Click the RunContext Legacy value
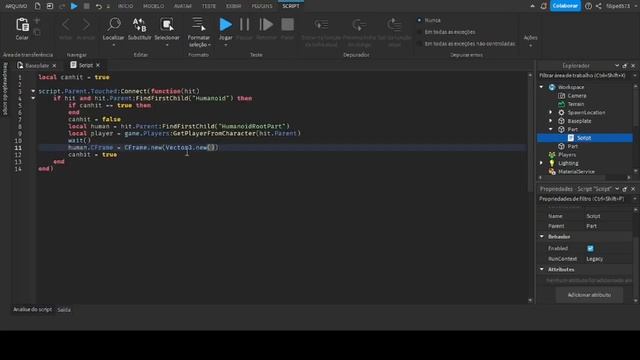The image size is (640, 360). click(x=594, y=259)
